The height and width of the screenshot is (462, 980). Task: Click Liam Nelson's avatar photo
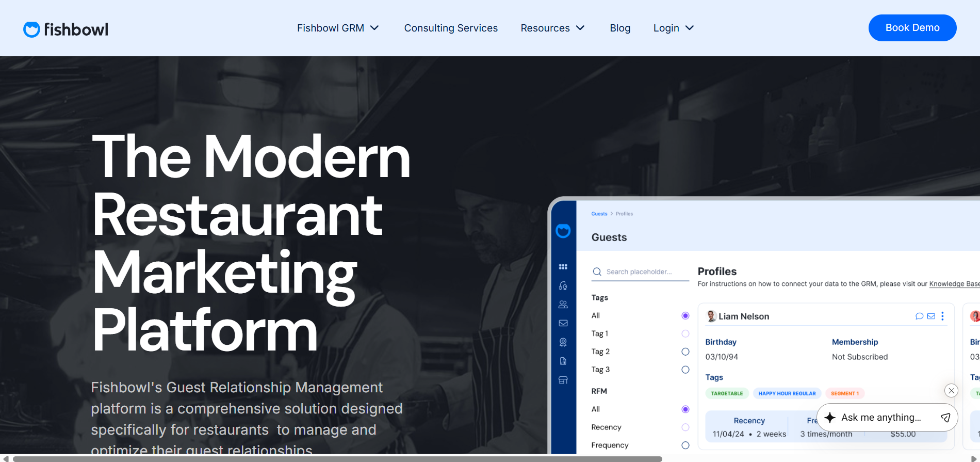coord(711,316)
